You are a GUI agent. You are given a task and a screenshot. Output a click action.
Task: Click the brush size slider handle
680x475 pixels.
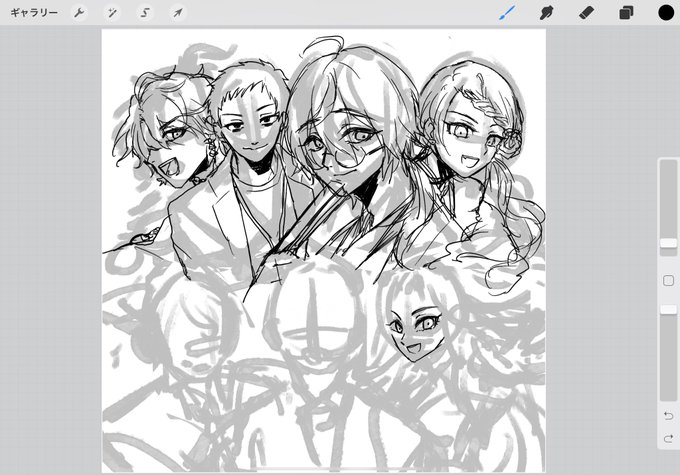668,243
